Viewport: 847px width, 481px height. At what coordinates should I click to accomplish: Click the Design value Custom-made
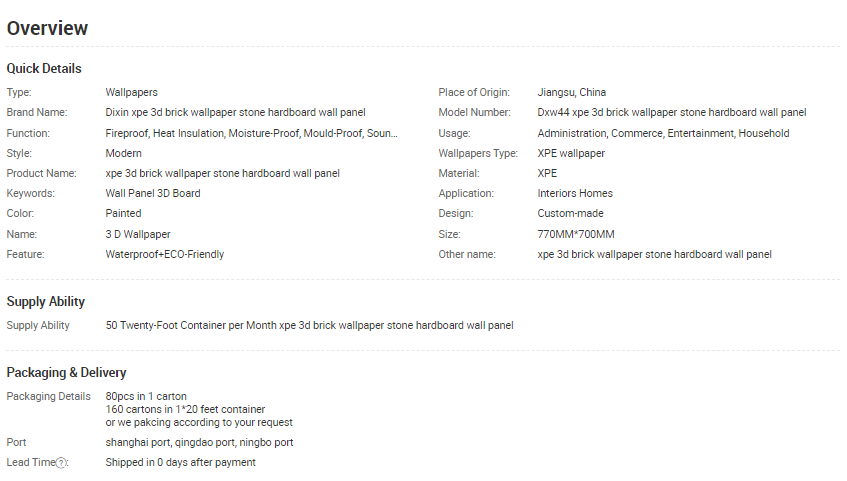(x=570, y=213)
